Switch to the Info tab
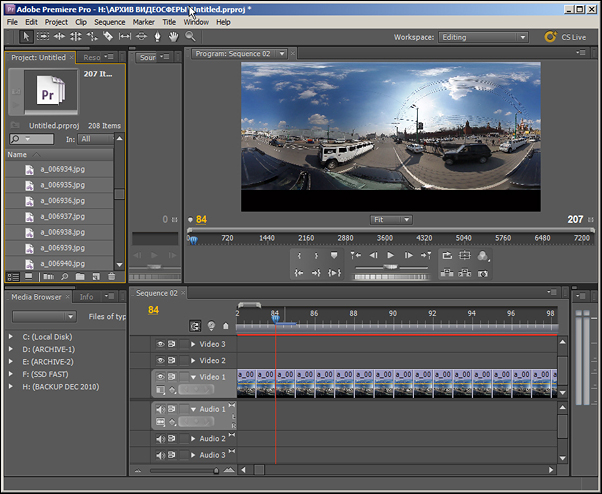The width and height of the screenshot is (602, 494). [87, 297]
